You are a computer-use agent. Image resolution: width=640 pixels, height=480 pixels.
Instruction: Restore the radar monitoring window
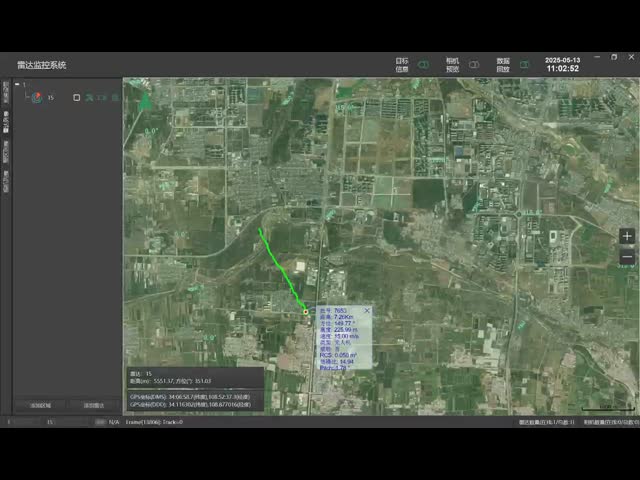[x=614, y=57]
